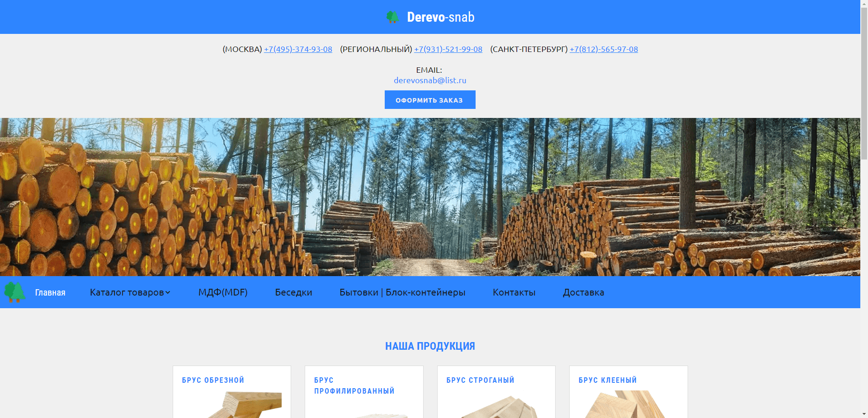
Task: Click the chevron next to Каталог товаров
Action: coord(168,292)
